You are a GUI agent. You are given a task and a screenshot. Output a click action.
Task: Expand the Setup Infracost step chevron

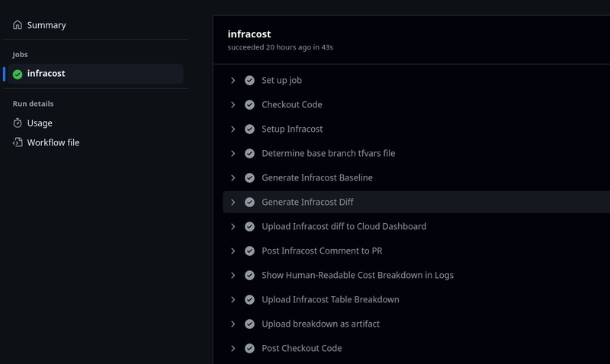233,129
